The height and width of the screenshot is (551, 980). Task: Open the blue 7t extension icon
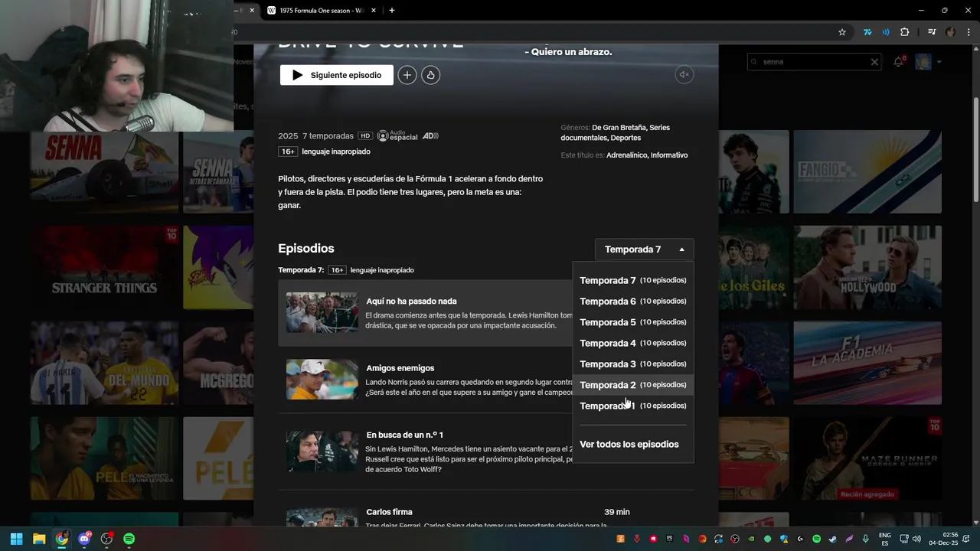[x=867, y=32]
